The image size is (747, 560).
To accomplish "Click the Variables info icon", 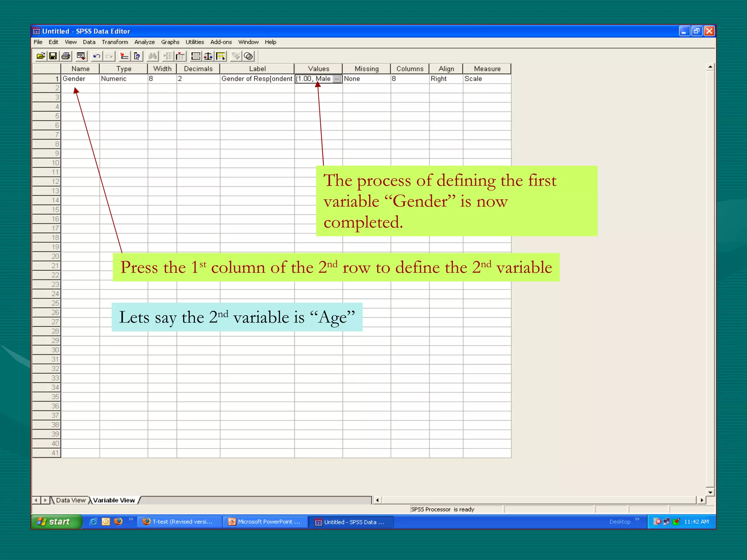I will click(137, 56).
